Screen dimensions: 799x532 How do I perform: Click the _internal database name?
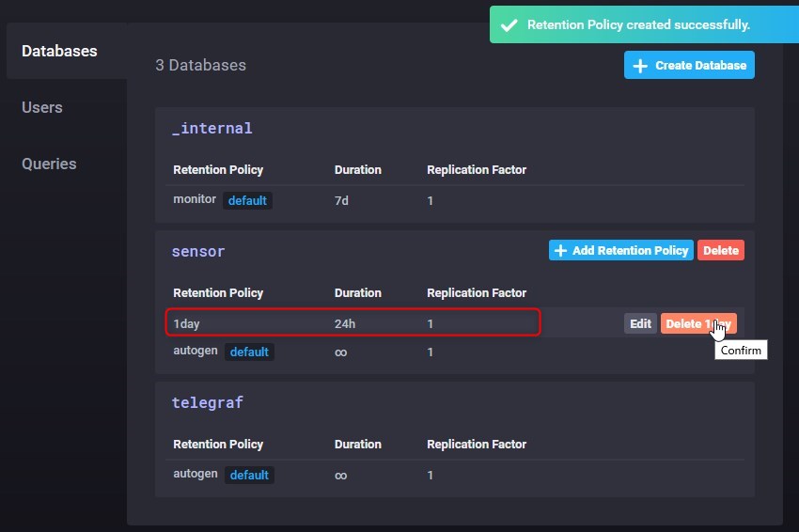pos(211,128)
